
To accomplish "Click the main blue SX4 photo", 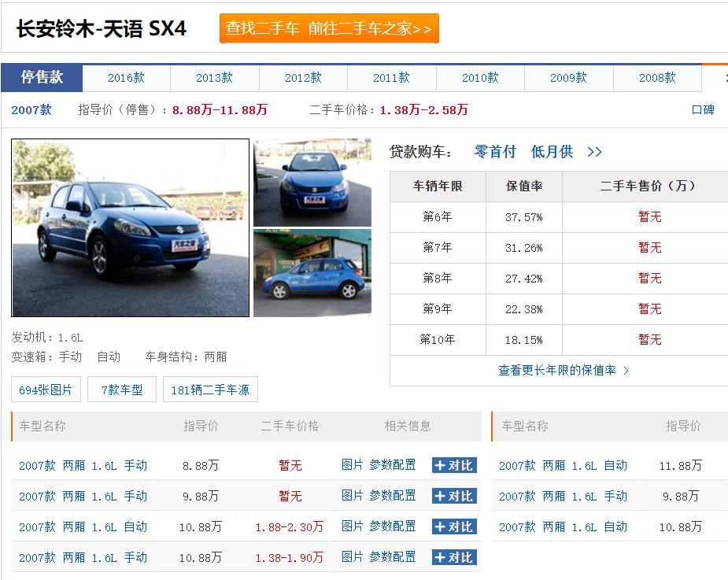I will [130, 228].
